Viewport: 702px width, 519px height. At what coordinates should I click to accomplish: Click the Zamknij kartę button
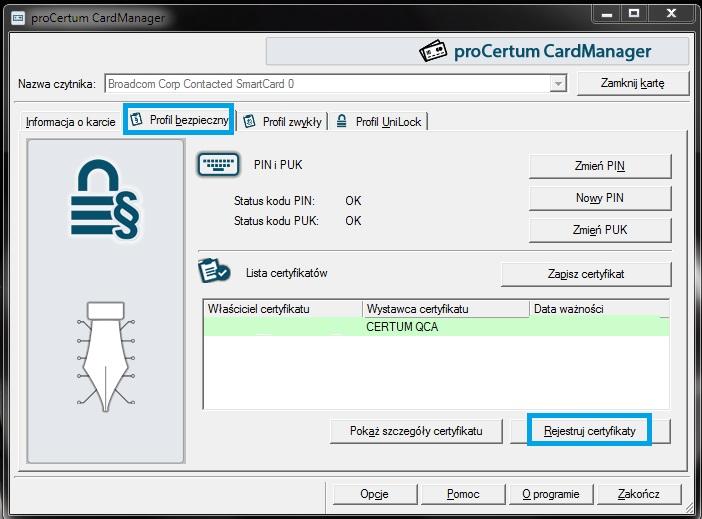[633, 83]
